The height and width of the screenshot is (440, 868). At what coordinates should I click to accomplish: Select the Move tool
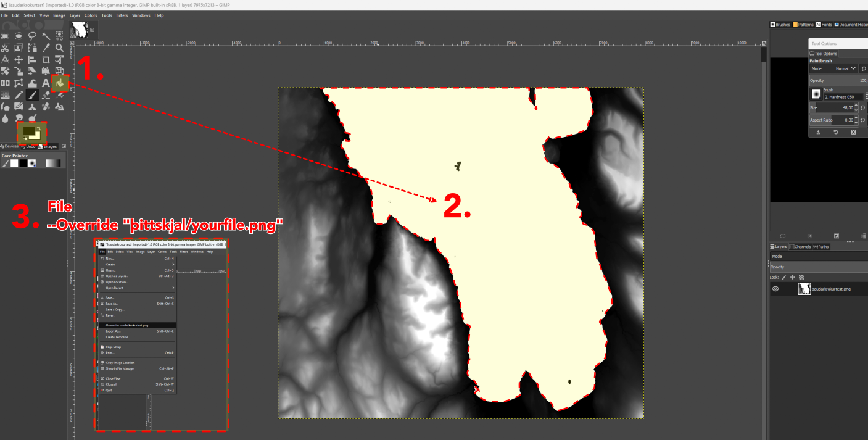tap(19, 59)
